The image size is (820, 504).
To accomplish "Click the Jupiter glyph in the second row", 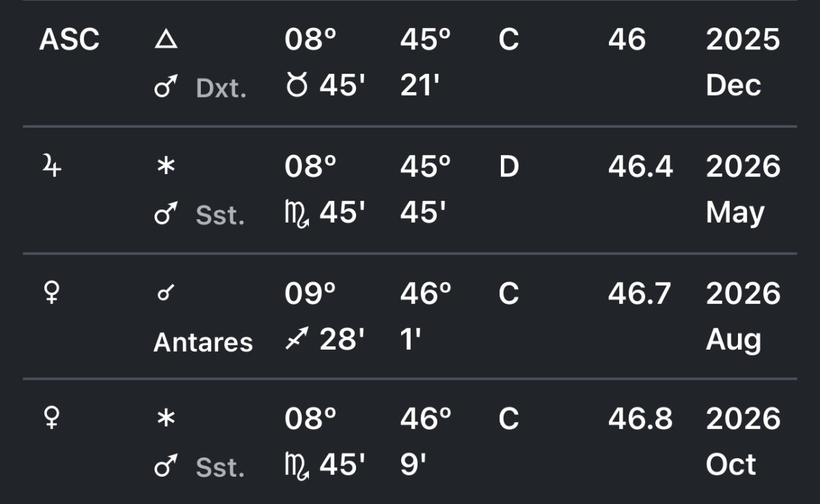I will (52, 167).
